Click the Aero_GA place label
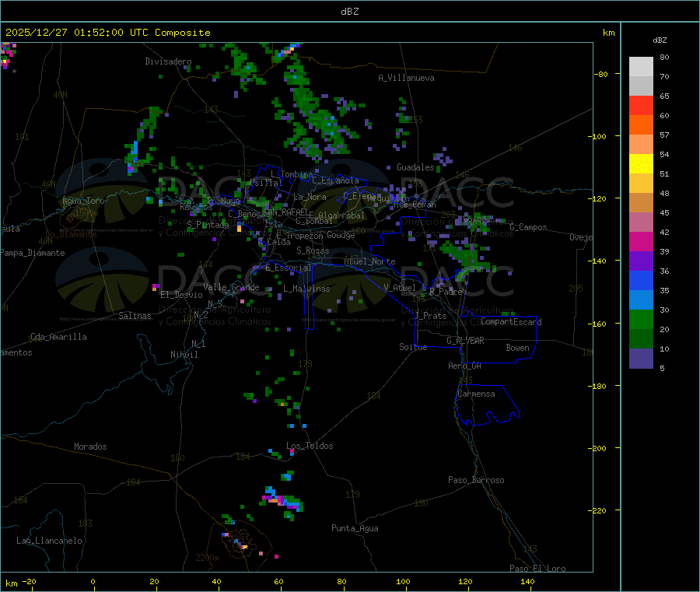This screenshot has width=700, height=592. click(x=465, y=366)
